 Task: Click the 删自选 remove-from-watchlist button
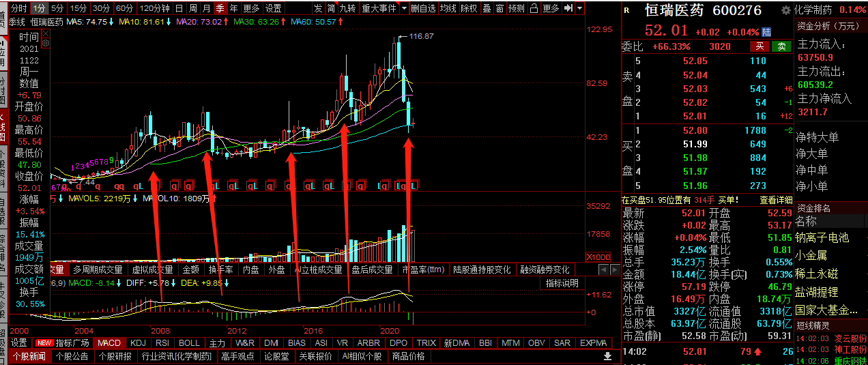coord(423,8)
